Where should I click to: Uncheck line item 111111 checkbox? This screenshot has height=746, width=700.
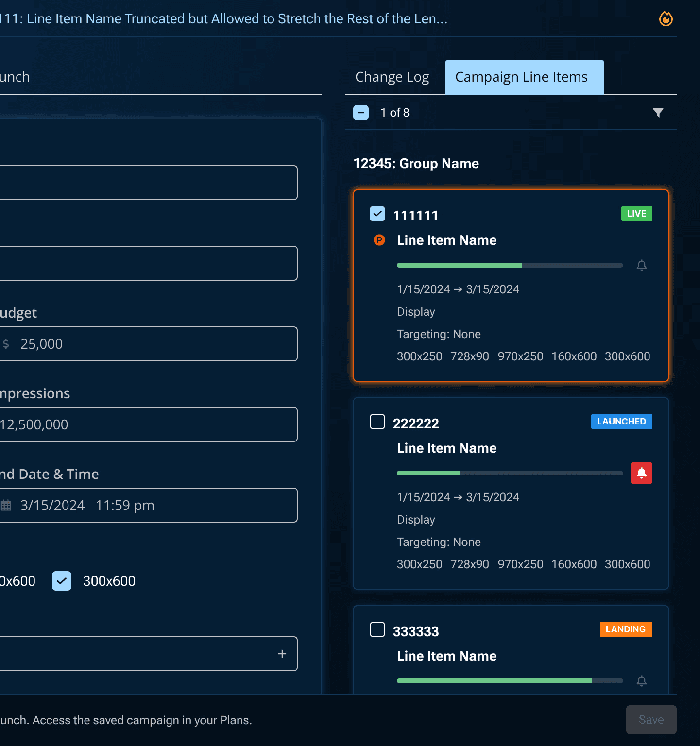377,214
